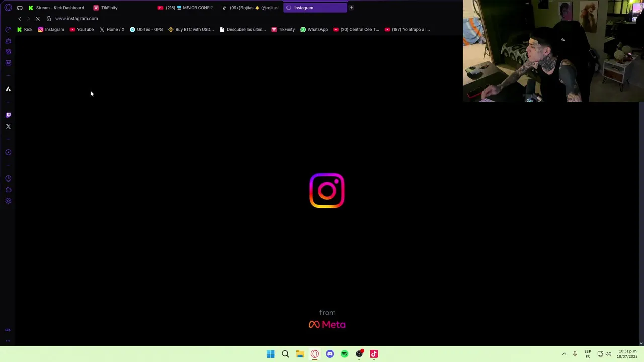Viewport: 644px width, 362px height.
Task: Open the Buy BTC with USD bookmark
Action: pos(191,29)
